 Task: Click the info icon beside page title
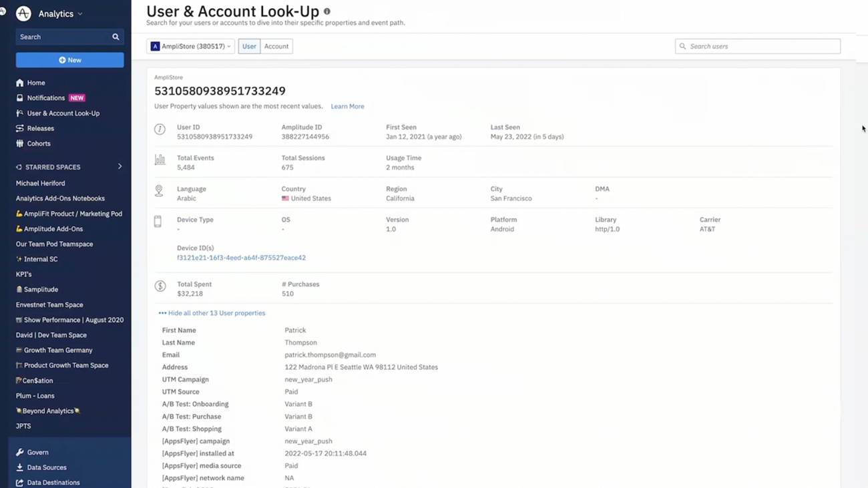327,11
